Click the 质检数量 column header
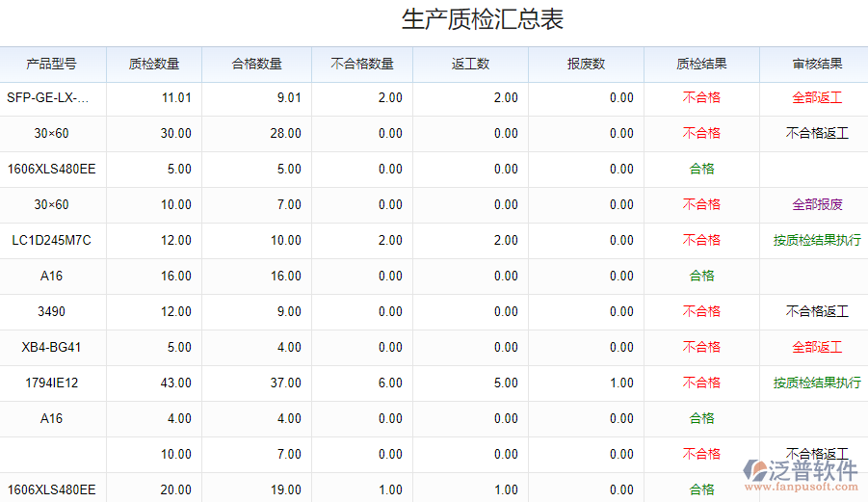The width and height of the screenshot is (868, 502). (x=154, y=65)
